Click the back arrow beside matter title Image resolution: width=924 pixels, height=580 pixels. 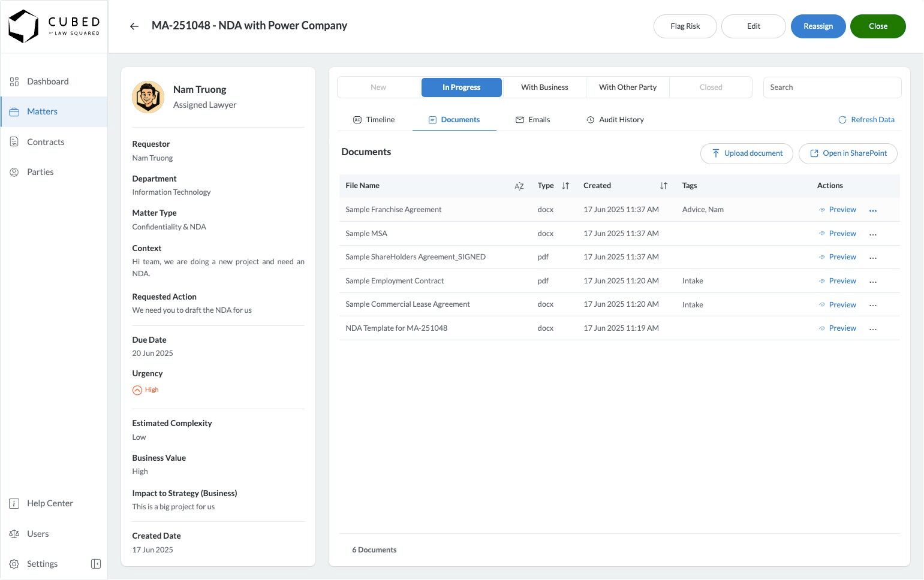pyautogui.click(x=134, y=26)
